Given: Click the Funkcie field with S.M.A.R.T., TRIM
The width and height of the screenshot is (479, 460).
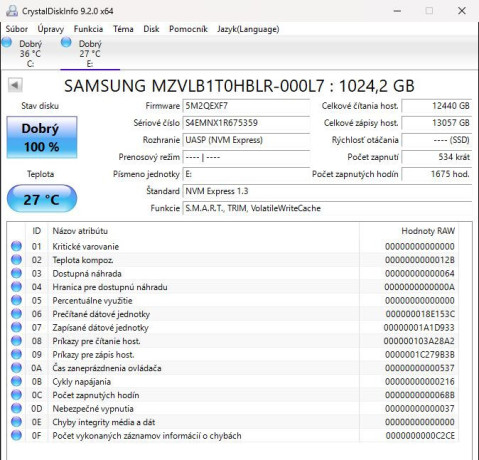Looking at the screenshot, I should [327, 208].
